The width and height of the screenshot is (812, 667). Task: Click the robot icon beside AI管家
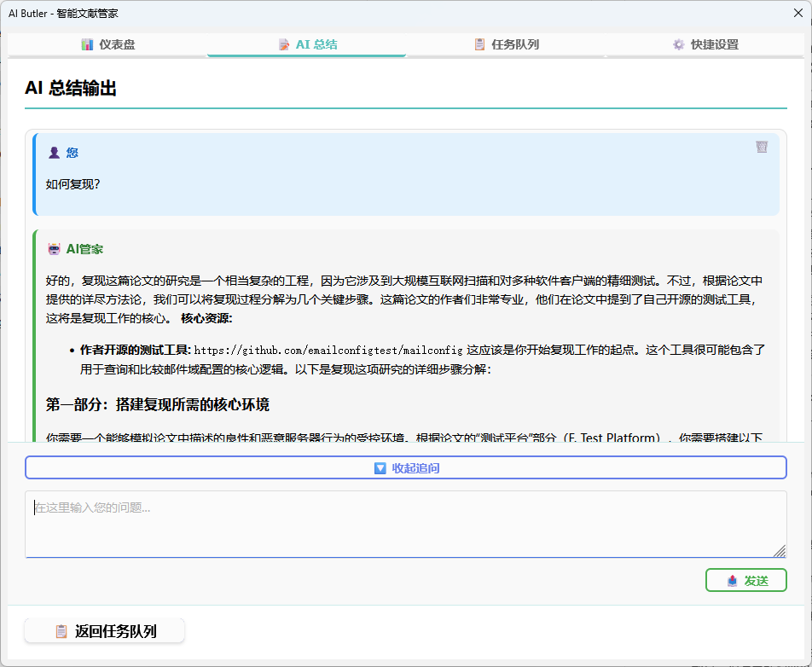tap(54, 248)
